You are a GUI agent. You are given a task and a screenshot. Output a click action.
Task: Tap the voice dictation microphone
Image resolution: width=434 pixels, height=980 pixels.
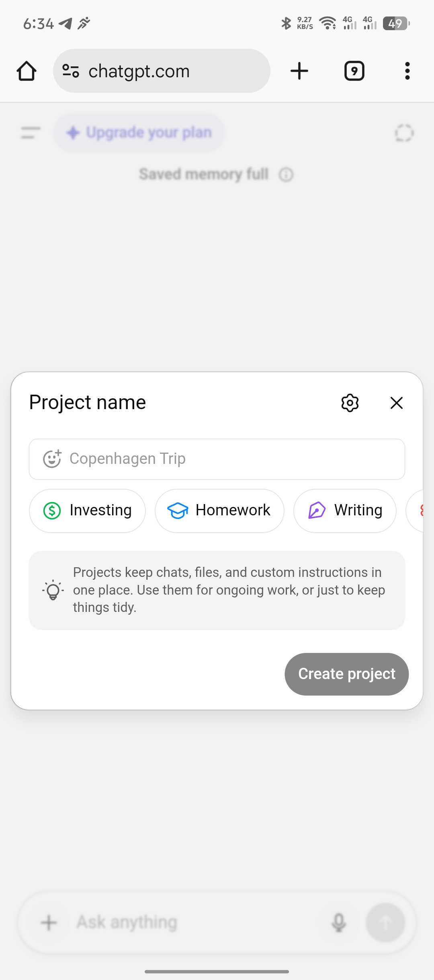[x=338, y=922]
